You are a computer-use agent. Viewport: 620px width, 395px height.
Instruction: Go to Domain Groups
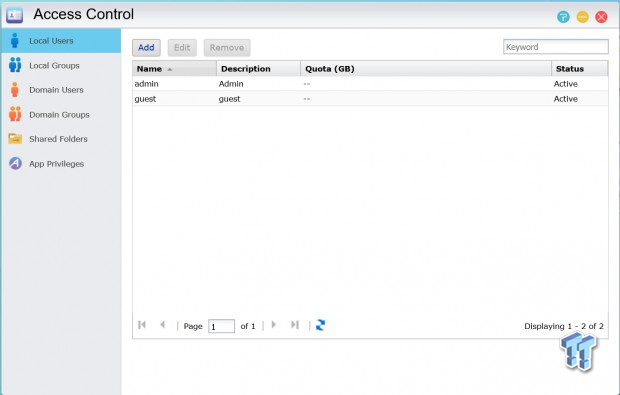(61, 115)
